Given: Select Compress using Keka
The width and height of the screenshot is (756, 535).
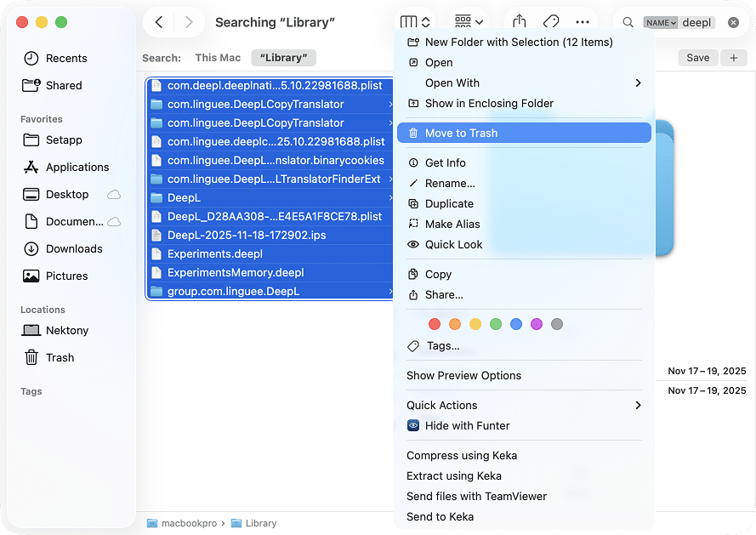Looking at the screenshot, I should click(463, 455).
